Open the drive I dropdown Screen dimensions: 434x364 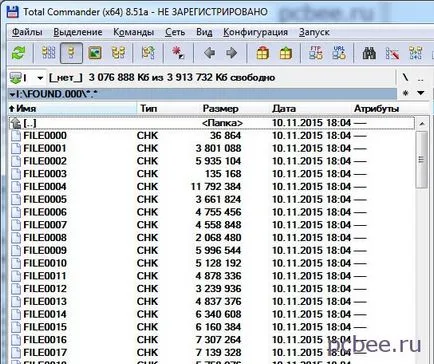[27, 78]
